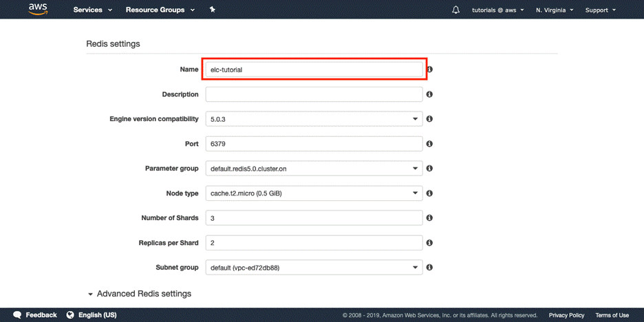The width and height of the screenshot is (644, 322).
Task: Open the Engine version compatibility dropdown
Action: 314,119
